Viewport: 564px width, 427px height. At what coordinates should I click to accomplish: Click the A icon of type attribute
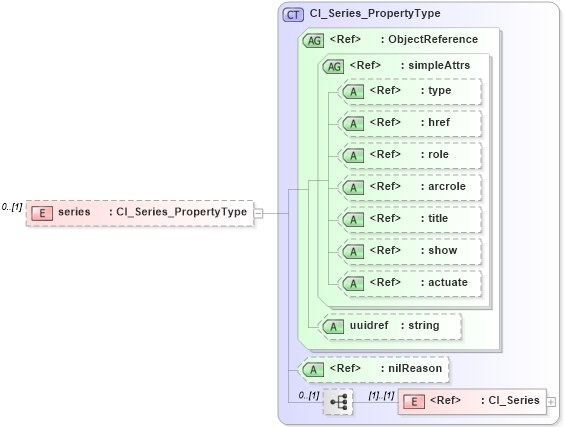[353, 92]
